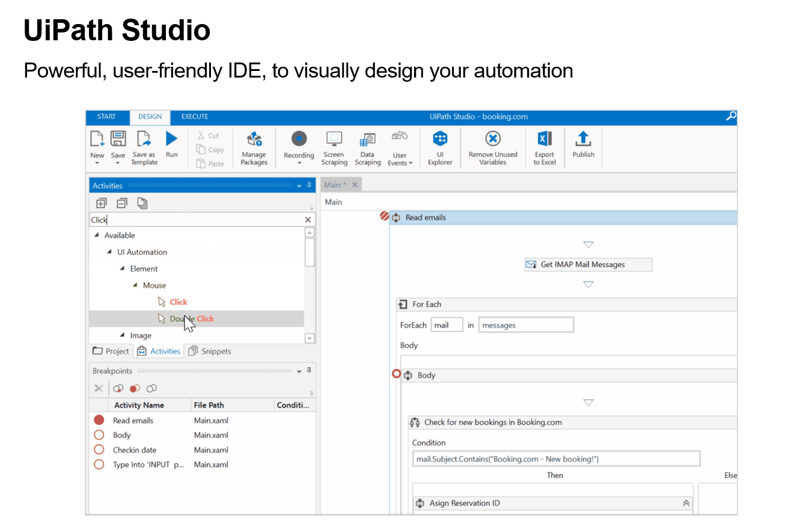The image size is (785, 532).
Task: Clear the Click search in Activities
Action: (x=307, y=219)
